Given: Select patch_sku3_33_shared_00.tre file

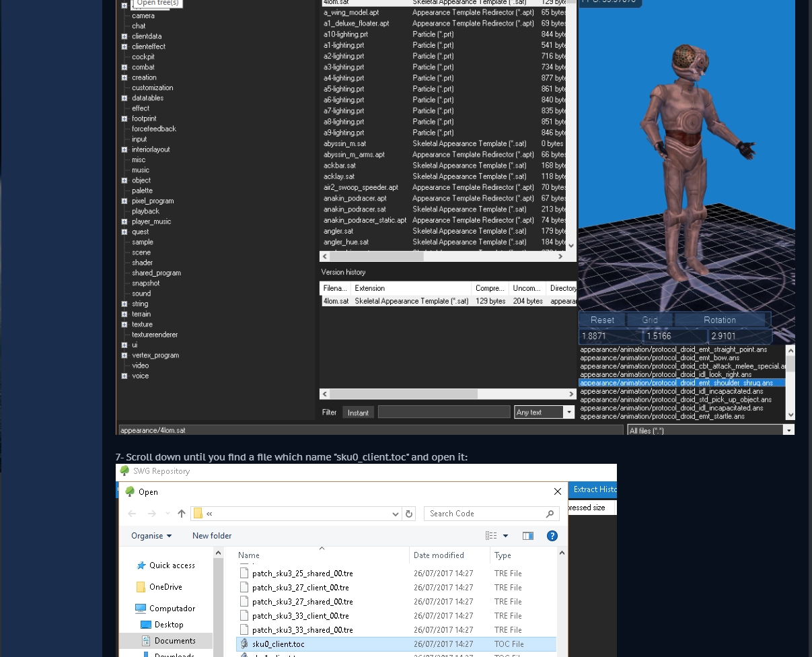Looking at the screenshot, I should [302, 630].
